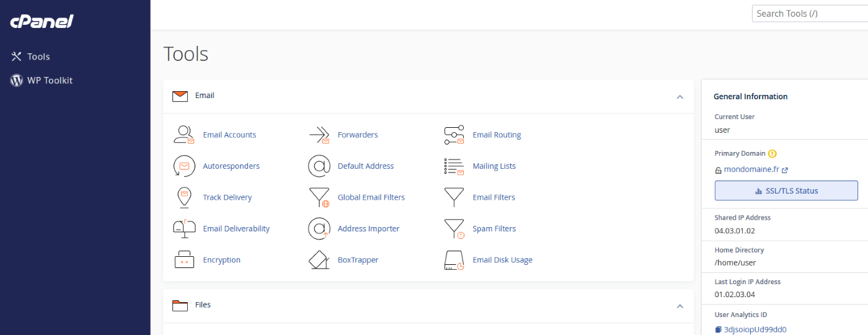
Task: Click the Spam Filters funnel icon
Action: 454,229
